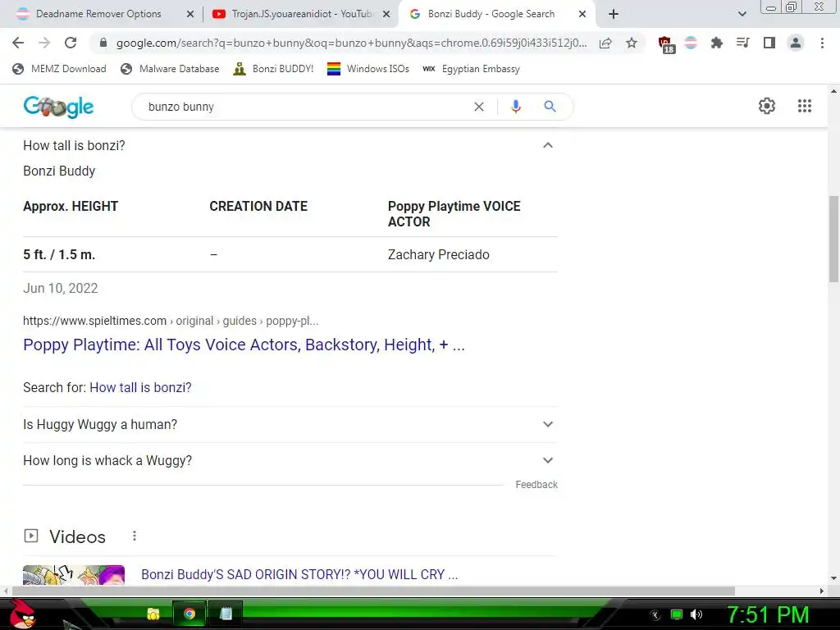Expand 'Is Huggy Wuggy a human?'
The image size is (840, 630).
[x=547, y=424]
